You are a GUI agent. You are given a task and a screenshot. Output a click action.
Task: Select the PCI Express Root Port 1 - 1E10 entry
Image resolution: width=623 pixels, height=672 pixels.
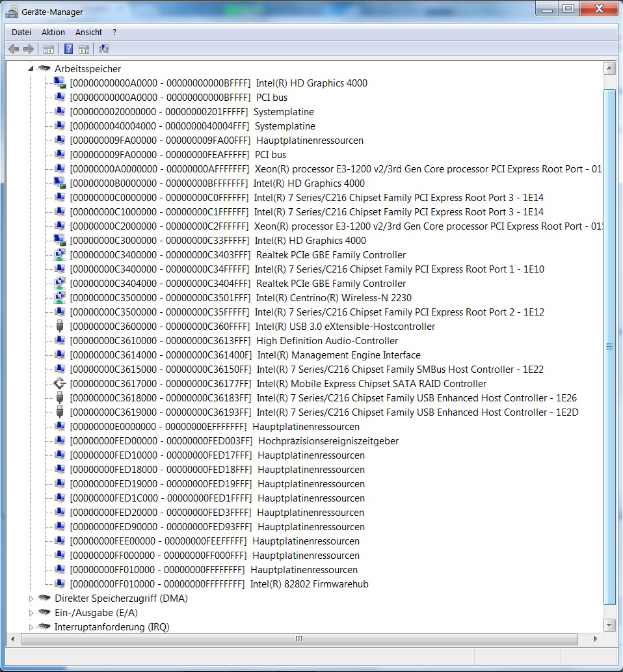(x=307, y=269)
